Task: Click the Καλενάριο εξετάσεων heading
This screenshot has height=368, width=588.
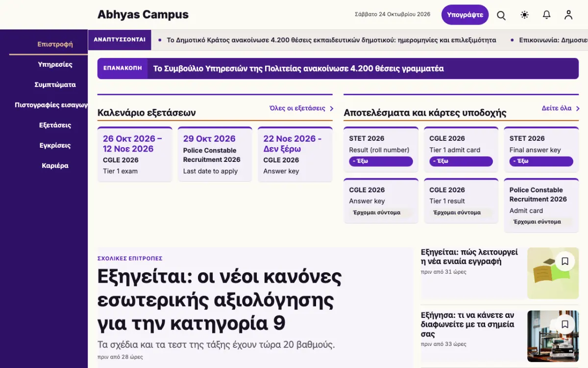Action: (x=147, y=113)
